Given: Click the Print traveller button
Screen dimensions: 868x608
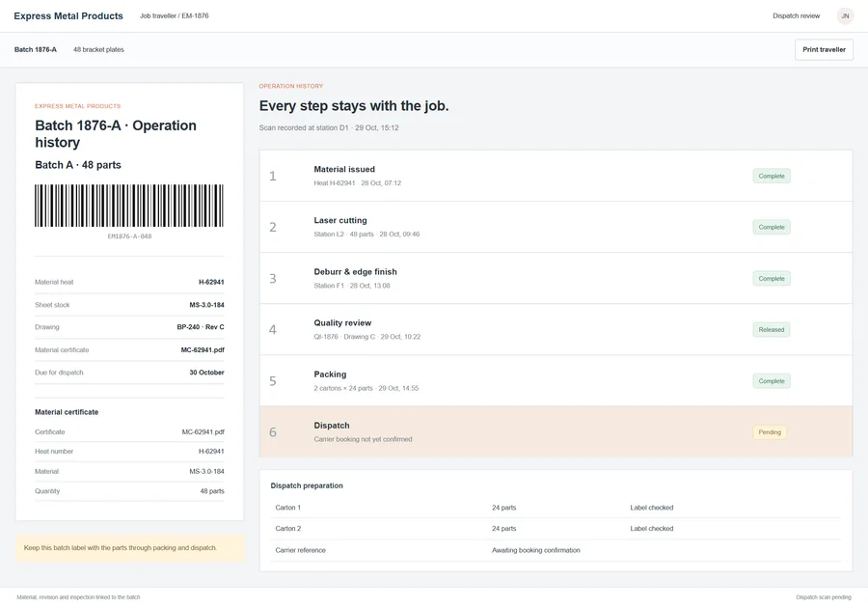Looking at the screenshot, I should coord(824,50).
